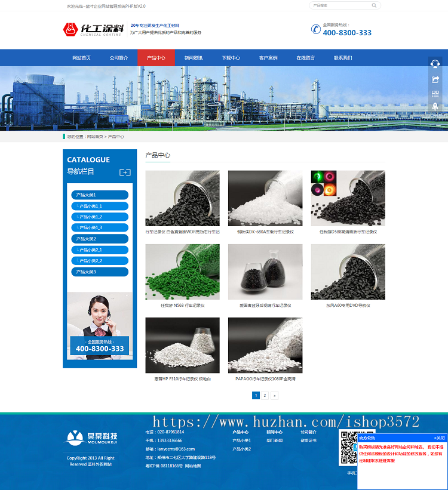Click 产品中心 in the breadcrumb
Image resolution: width=448 pixels, height=490 pixels.
(x=116, y=137)
